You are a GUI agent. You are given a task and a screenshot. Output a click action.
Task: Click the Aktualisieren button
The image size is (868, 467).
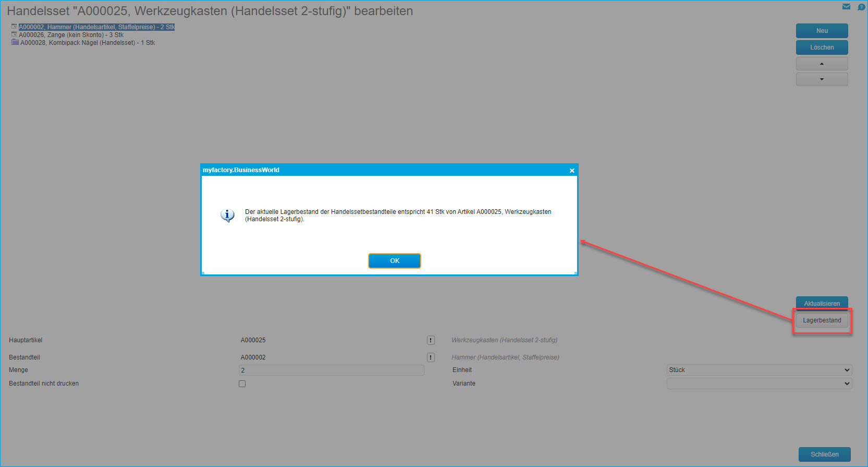click(822, 303)
